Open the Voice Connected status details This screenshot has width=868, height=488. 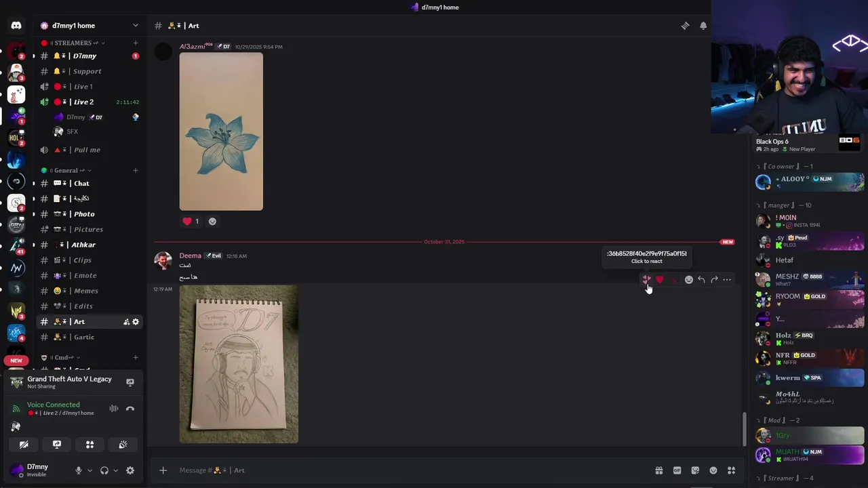(54, 405)
